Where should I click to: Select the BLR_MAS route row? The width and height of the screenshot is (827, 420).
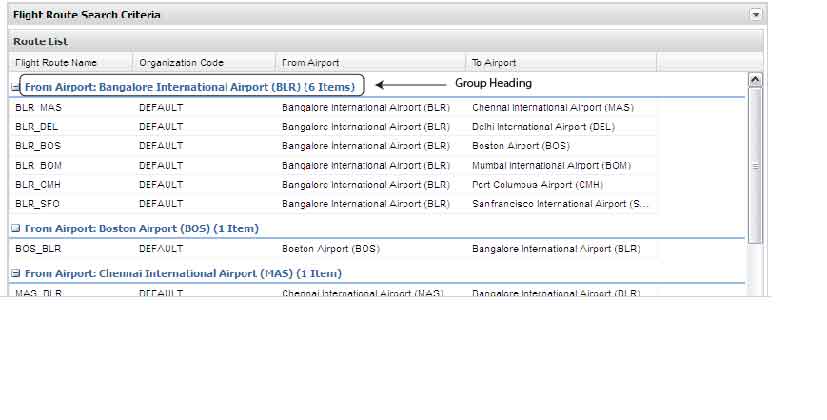point(333,108)
